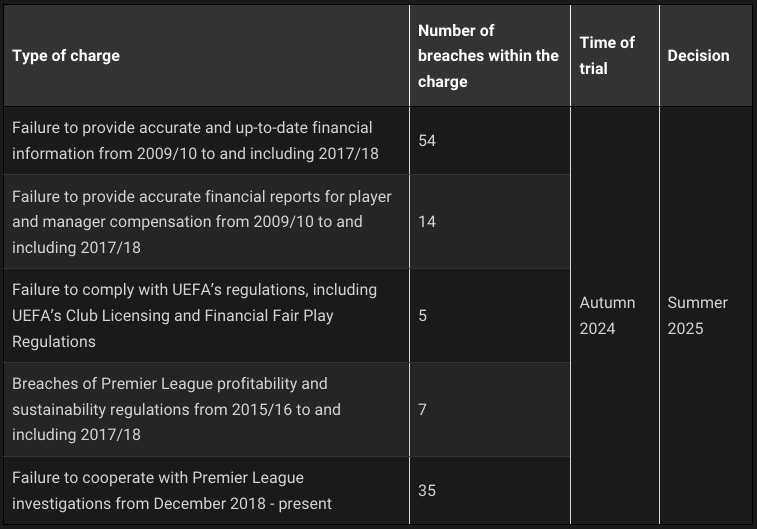Click the failure to cooperate with investigations charge
The width and height of the screenshot is (757, 529).
[x=171, y=490]
